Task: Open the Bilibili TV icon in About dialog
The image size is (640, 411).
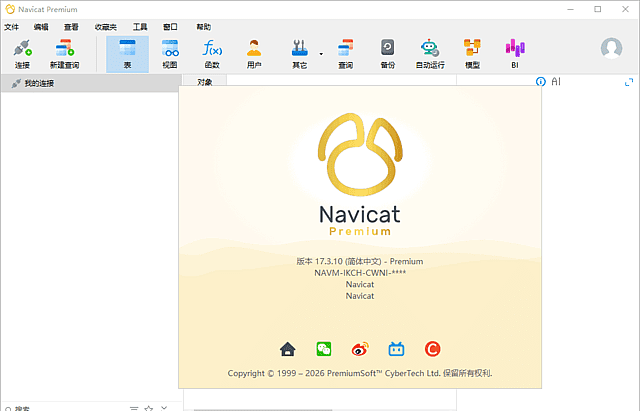Action: click(x=396, y=349)
